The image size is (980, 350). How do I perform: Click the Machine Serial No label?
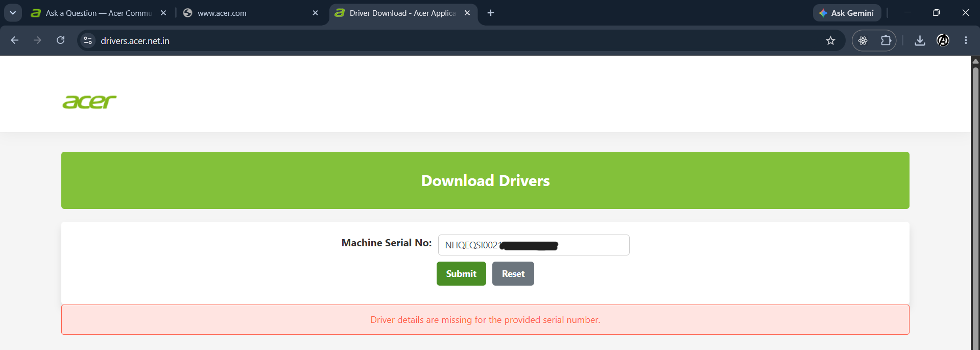(x=387, y=243)
